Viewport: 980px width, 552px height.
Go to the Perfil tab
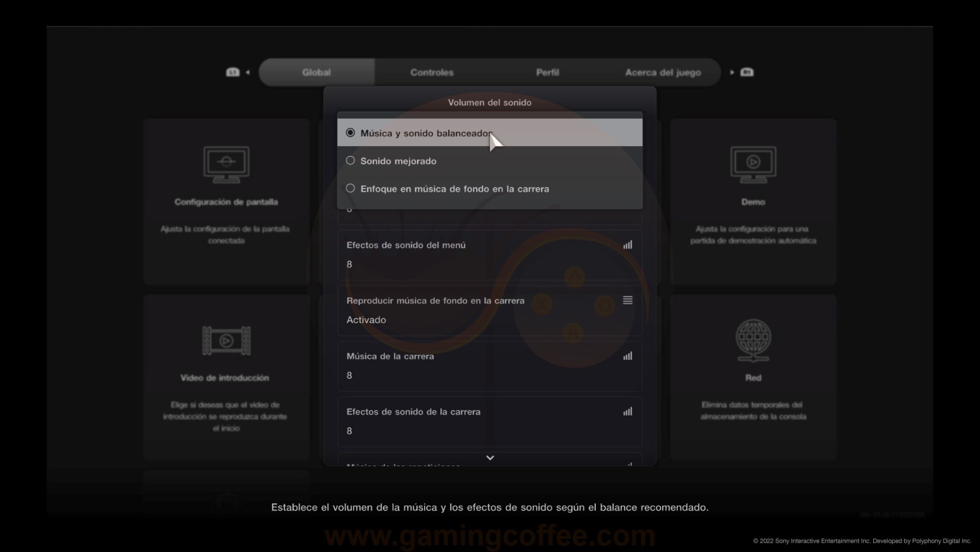[x=547, y=72]
